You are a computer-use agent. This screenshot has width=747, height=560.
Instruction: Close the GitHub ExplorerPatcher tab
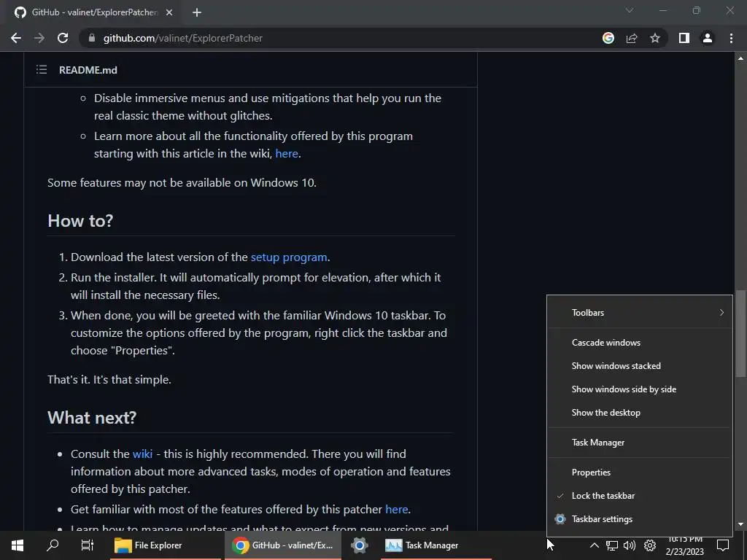(169, 12)
